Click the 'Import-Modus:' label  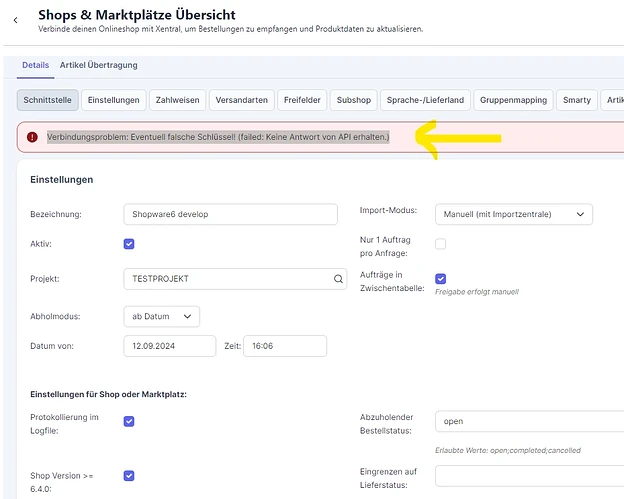pos(388,210)
